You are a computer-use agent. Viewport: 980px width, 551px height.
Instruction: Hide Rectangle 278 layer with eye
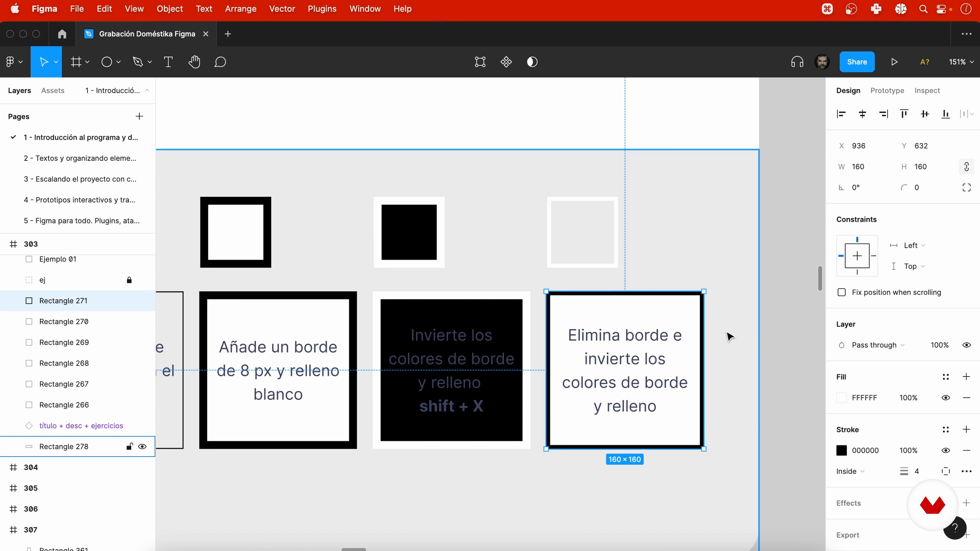pyautogui.click(x=142, y=447)
